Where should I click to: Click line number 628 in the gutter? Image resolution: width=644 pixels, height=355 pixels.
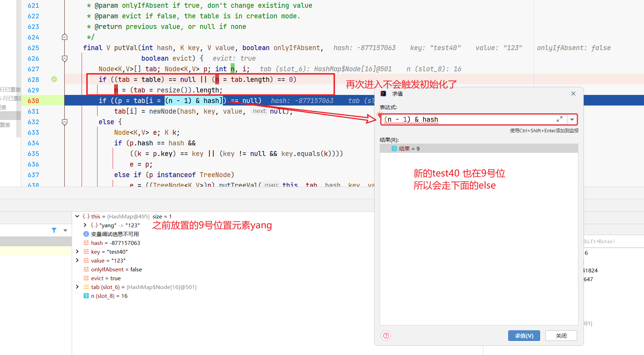click(33, 79)
